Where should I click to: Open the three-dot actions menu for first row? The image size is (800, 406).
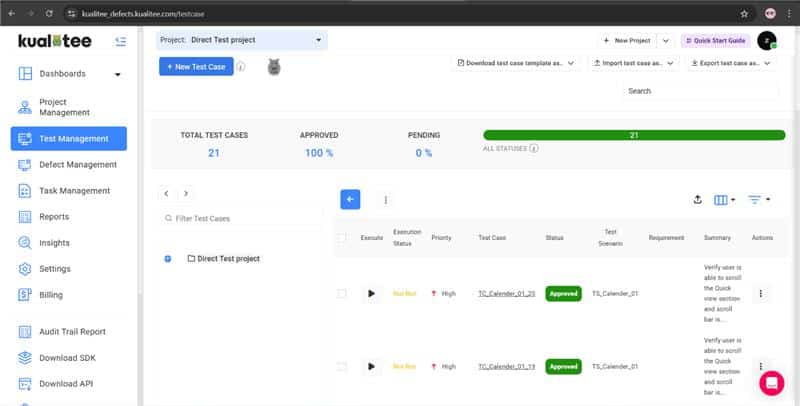tap(761, 294)
